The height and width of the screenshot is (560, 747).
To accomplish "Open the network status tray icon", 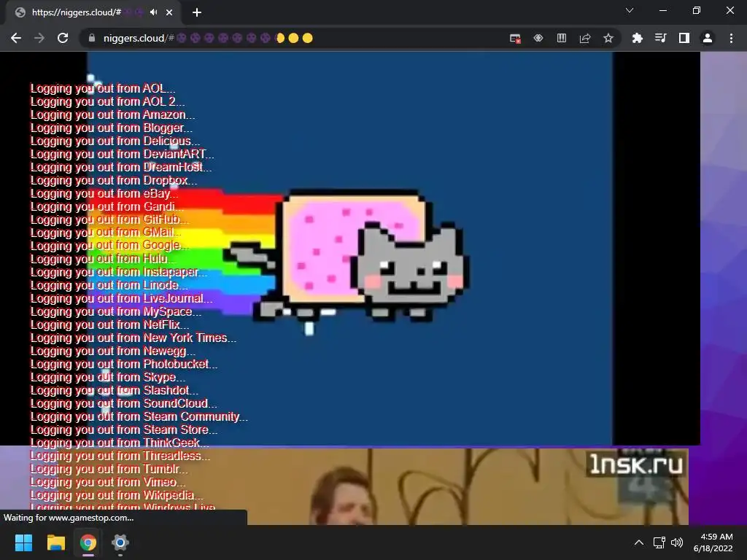I will coord(659,542).
